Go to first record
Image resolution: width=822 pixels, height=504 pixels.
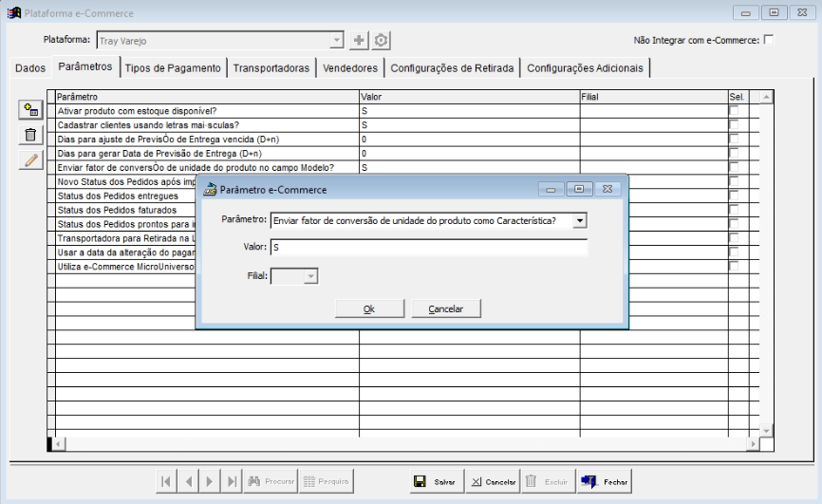pyautogui.click(x=166, y=481)
